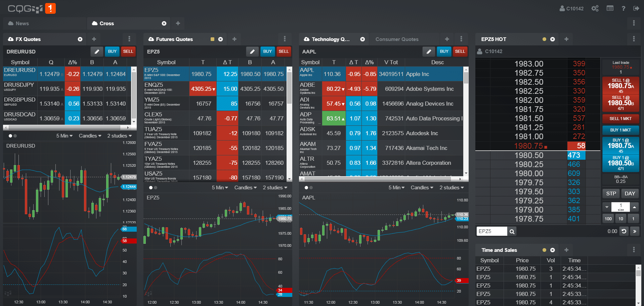The width and height of the screenshot is (644, 306).
Task: Expand the Candles dropdown on EPZ5 chart
Action: (x=245, y=188)
